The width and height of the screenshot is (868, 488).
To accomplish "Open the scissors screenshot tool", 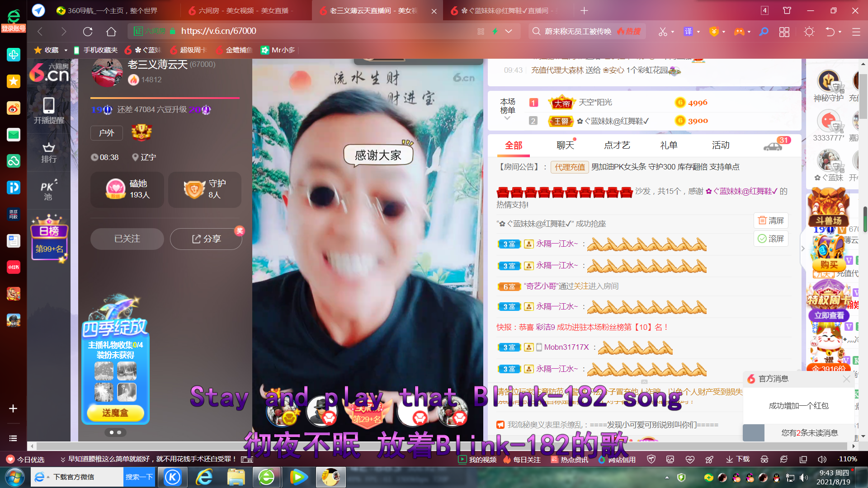I will coord(663,32).
